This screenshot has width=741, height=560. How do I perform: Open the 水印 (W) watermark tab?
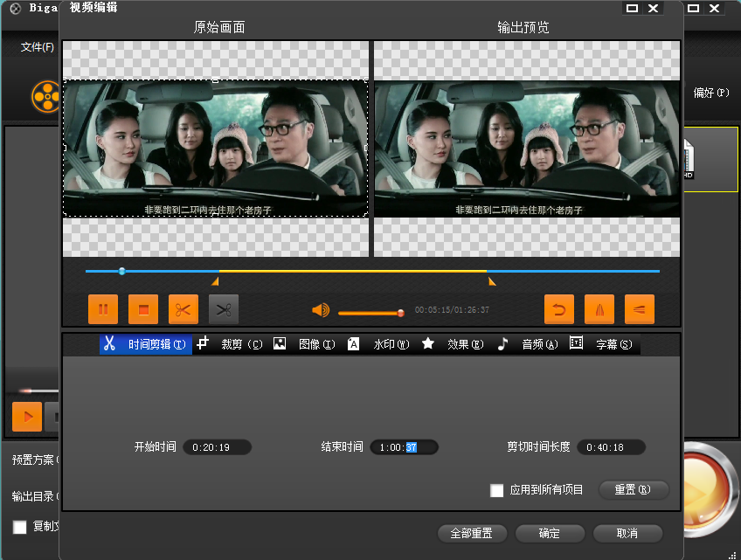click(x=379, y=344)
